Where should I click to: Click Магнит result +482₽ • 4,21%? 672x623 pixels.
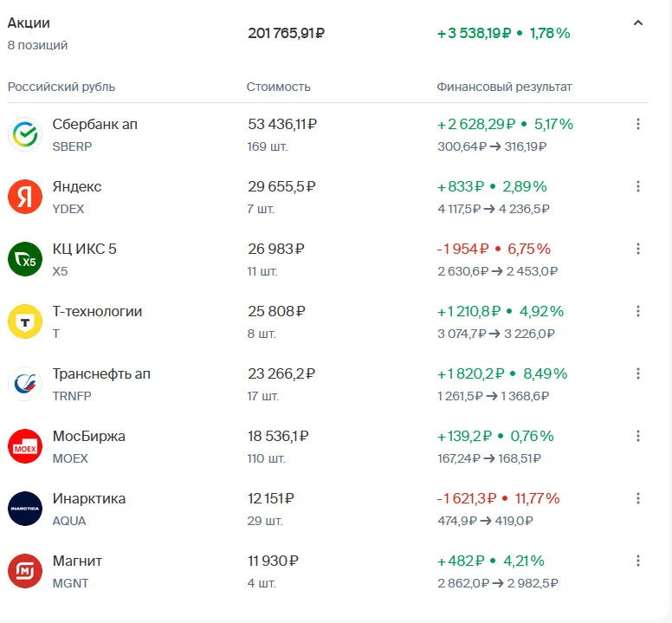coord(490,561)
